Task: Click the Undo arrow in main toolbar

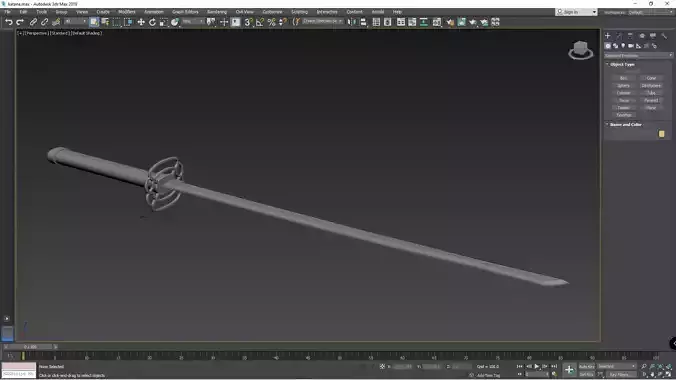Action: pyautogui.click(x=9, y=22)
